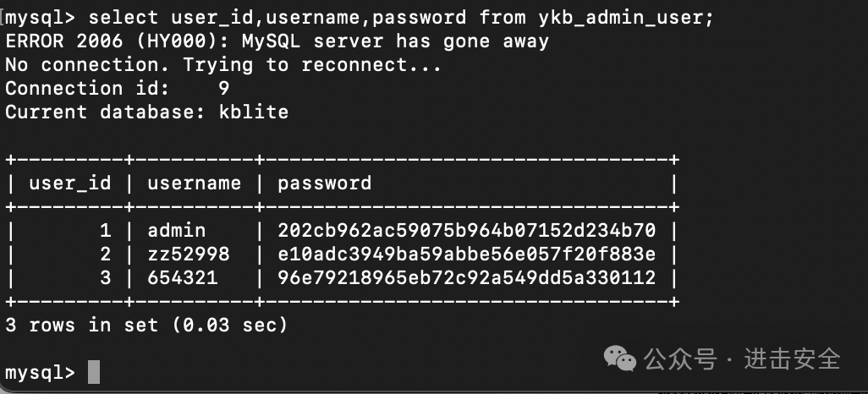This screenshot has height=394, width=868.
Task: Click the admin password hash 202cb962ac59075b964b07152d234b70
Action: 467,230
